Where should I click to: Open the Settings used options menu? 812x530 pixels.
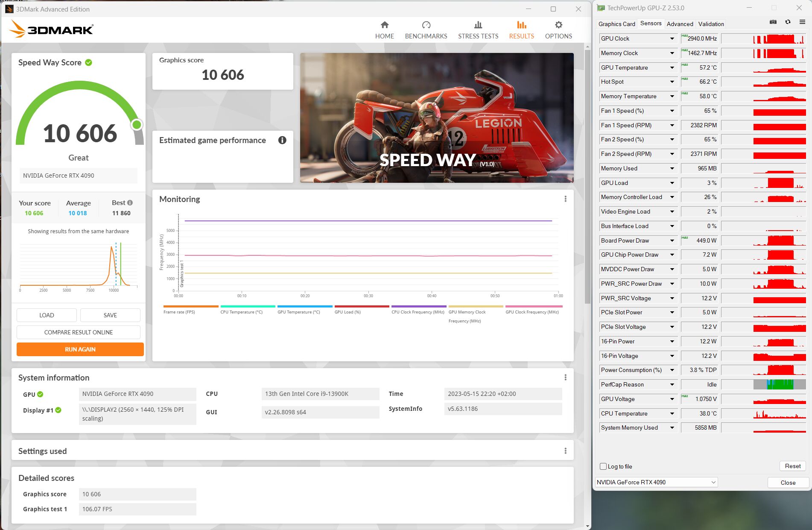click(565, 451)
